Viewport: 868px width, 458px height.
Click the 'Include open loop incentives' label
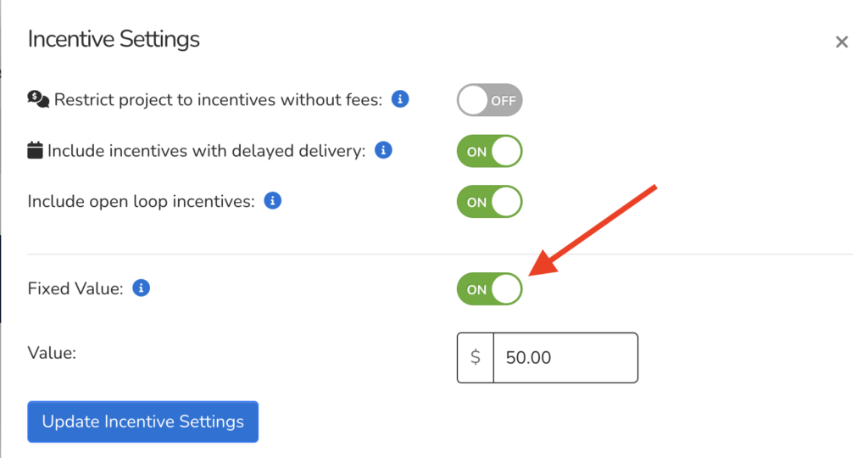click(x=141, y=202)
